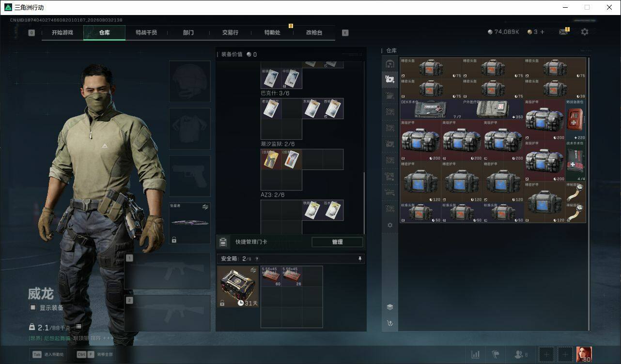
Task: Go to the 交易行 tab
Action: (230, 32)
